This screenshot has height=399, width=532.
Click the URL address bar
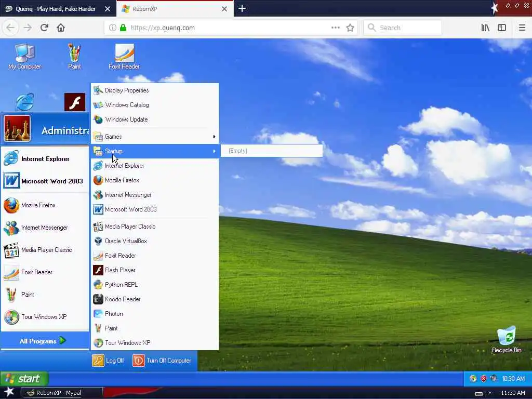pyautogui.click(x=230, y=28)
